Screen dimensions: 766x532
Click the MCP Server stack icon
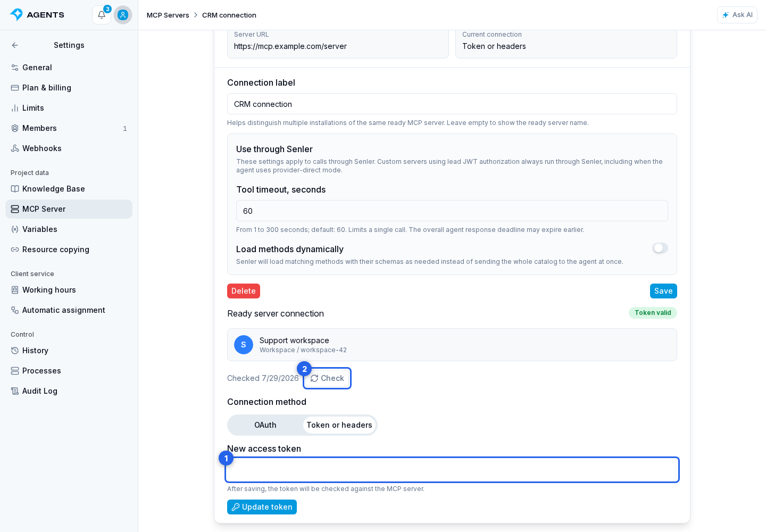tap(15, 209)
